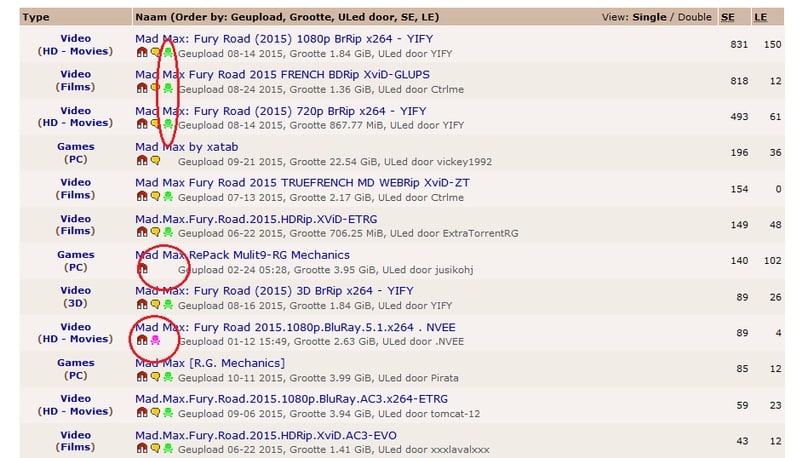Click upload info for jusikohj RePack row
808x458 pixels.
click(326, 270)
